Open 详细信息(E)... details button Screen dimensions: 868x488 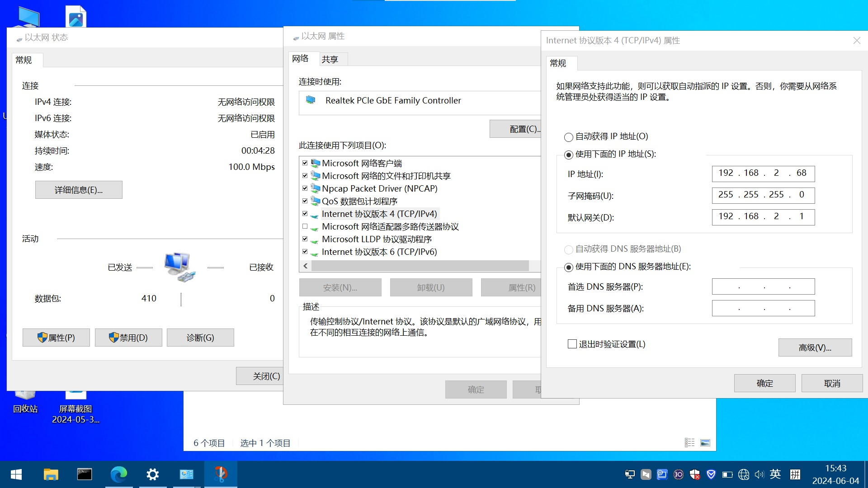click(79, 190)
